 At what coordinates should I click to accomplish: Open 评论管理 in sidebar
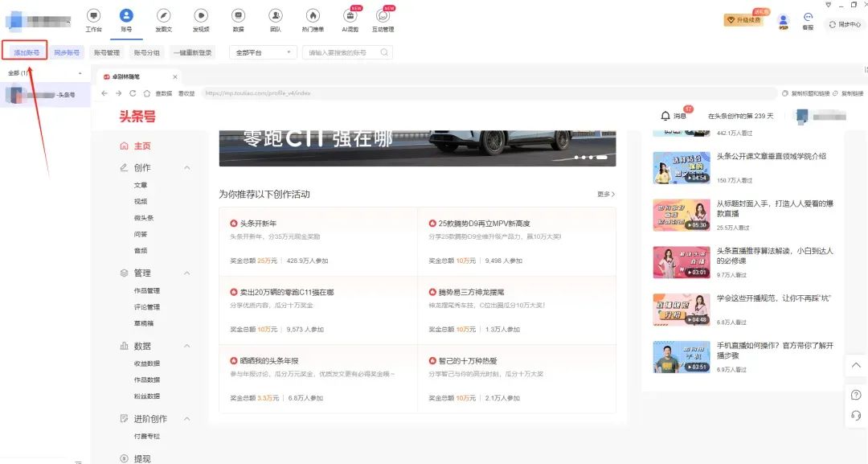(x=147, y=306)
